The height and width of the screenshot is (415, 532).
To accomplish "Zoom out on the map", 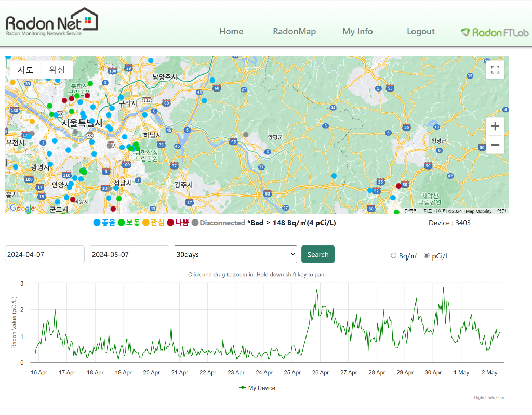I will click(495, 145).
